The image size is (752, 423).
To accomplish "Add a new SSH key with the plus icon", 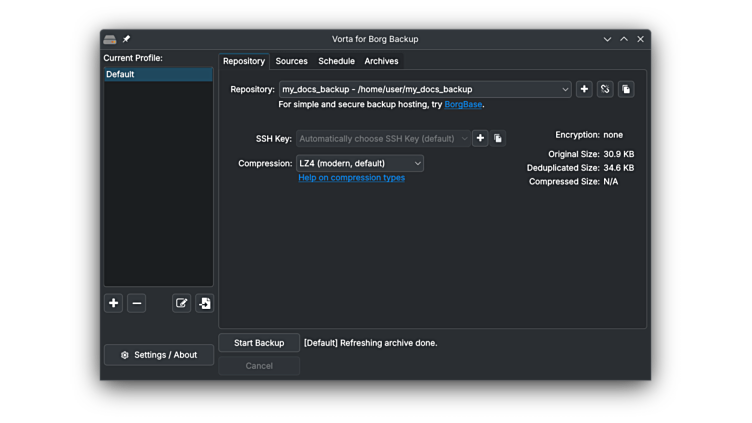I will click(x=480, y=138).
